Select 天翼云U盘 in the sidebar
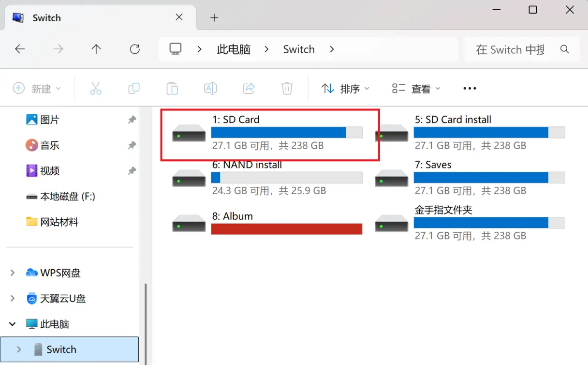 [56, 299]
